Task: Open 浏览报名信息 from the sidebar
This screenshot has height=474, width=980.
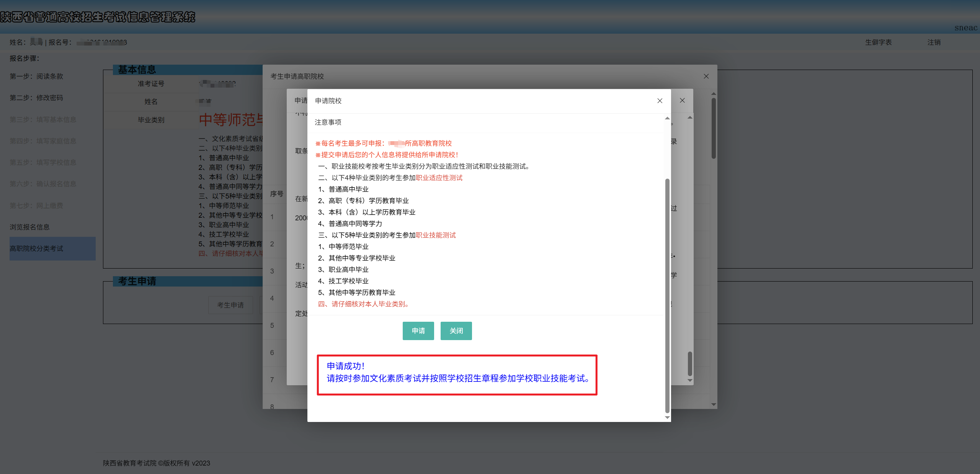Action: click(29, 227)
